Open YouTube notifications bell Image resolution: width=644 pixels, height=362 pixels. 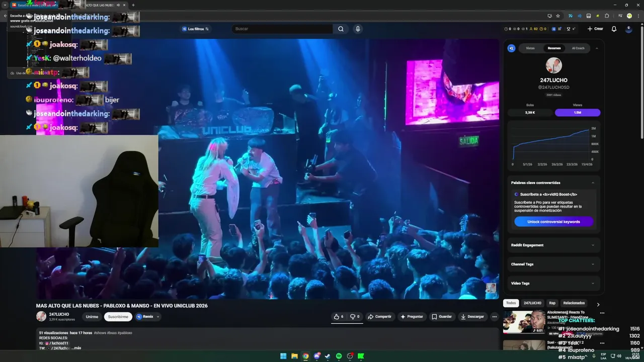pos(614,29)
